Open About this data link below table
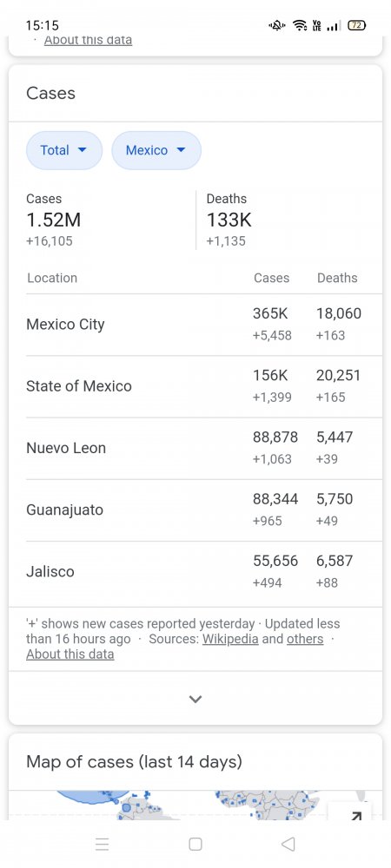This screenshot has width=391, height=868. (70, 654)
